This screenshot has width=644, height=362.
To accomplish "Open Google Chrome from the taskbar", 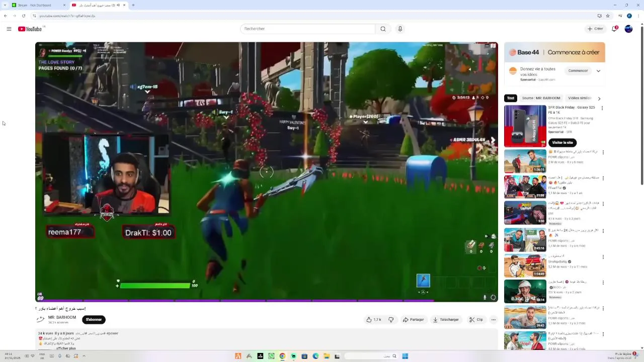I will tap(282, 356).
